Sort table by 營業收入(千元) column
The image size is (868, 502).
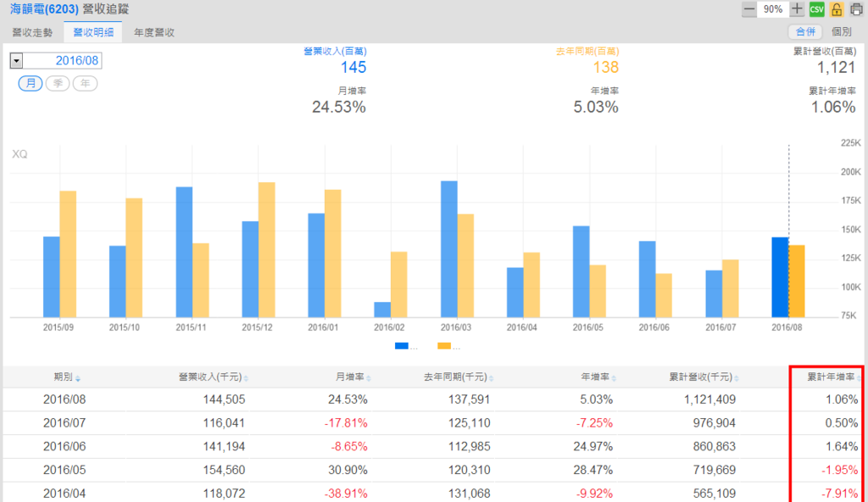point(213,377)
